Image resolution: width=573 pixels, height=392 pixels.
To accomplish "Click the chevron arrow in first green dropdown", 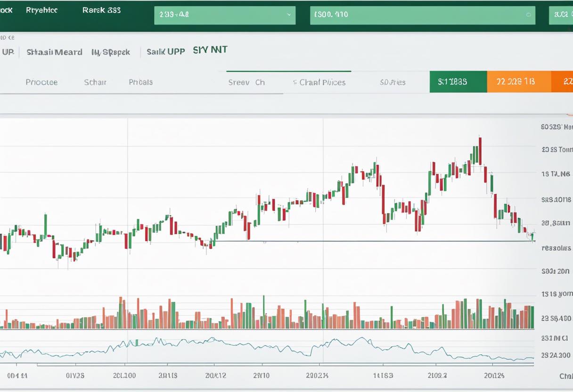I will (x=288, y=15).
